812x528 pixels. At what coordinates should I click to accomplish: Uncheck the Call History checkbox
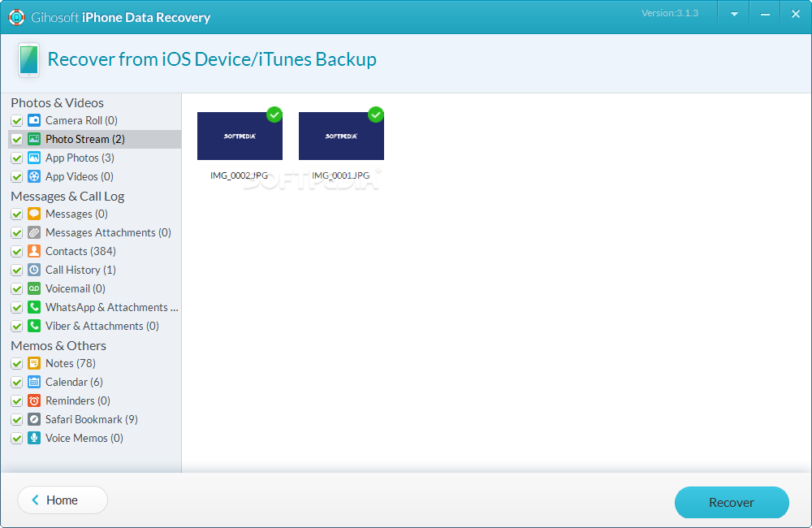[x=16, y=270]
